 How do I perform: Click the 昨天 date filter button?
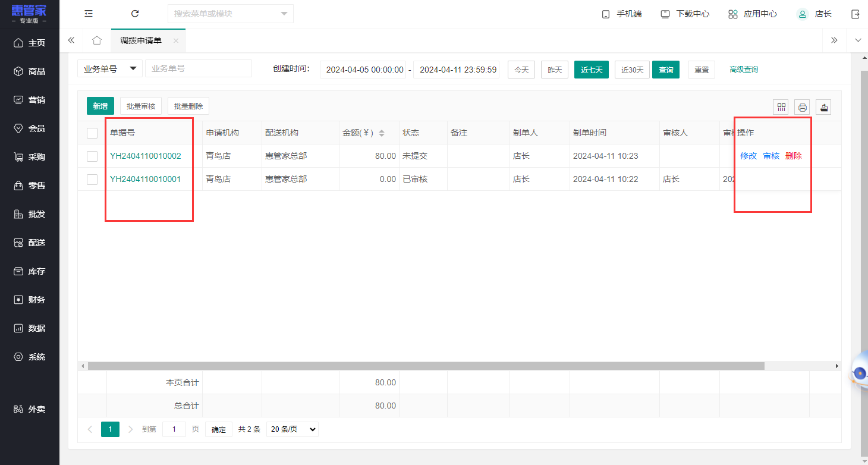point(555,70)
